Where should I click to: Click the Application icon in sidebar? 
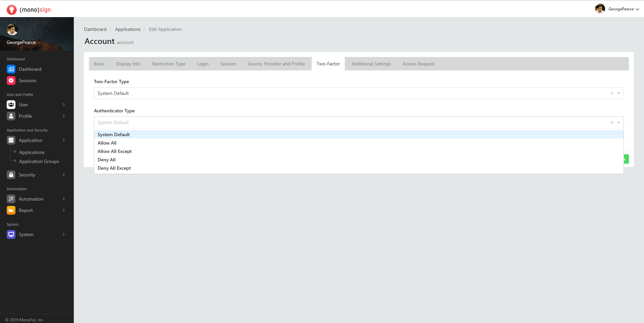pos(11,140)
